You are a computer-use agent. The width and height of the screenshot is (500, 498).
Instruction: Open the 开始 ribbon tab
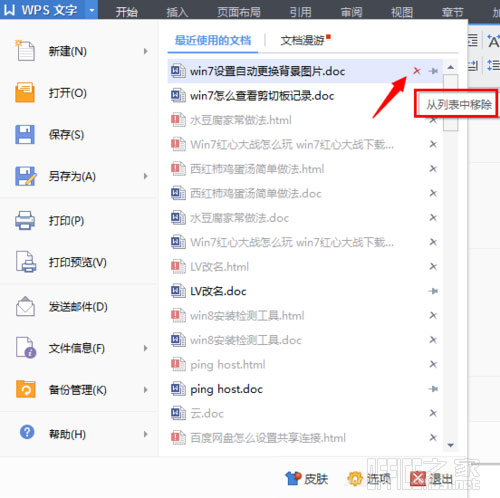[126, 12]
